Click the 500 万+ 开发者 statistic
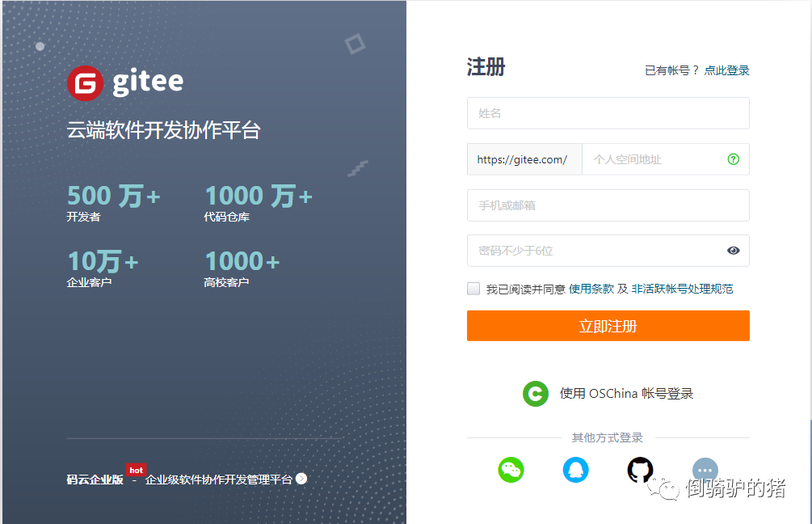This screenshot has height=524, width=812. (113, 203)
